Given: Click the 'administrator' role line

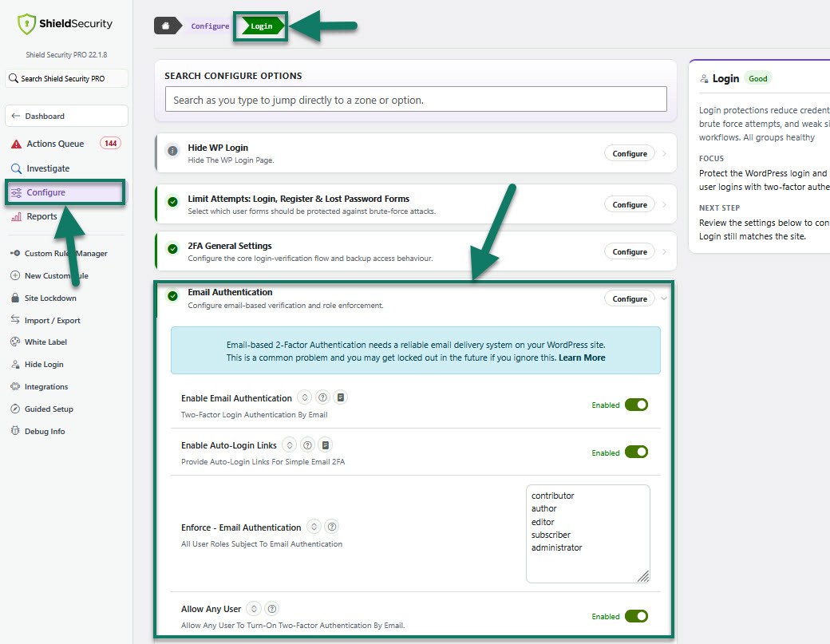Looking at the screenshot, I should click(x=556, y=547).
